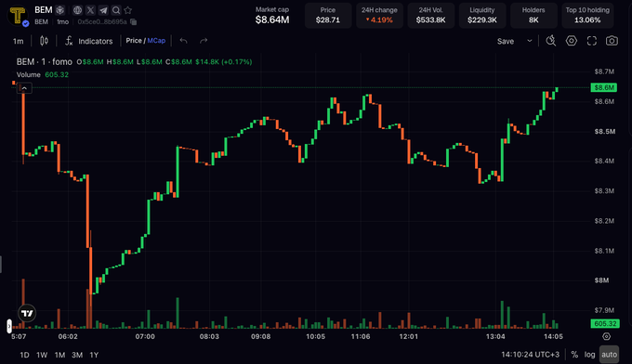Click the green $8.6M current price label
The height and width of the screenshot is (364, 632).
tap(603, 87)
